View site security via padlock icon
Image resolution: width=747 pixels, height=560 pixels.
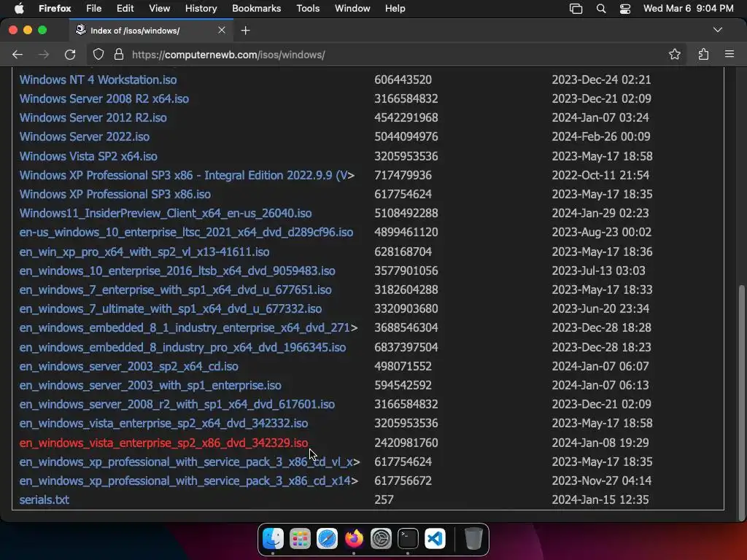click(x=119, y=54)
